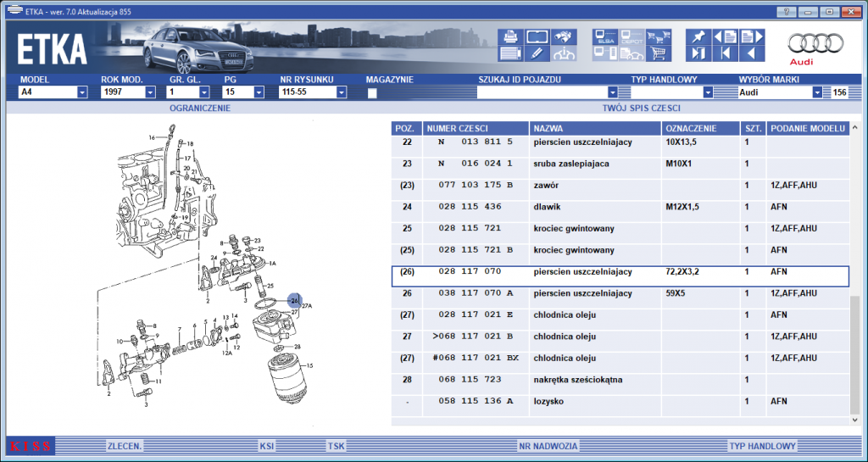Click the OGRANICZENIE header bar
The width and height of the screenshot is (868, 462).
200,108
